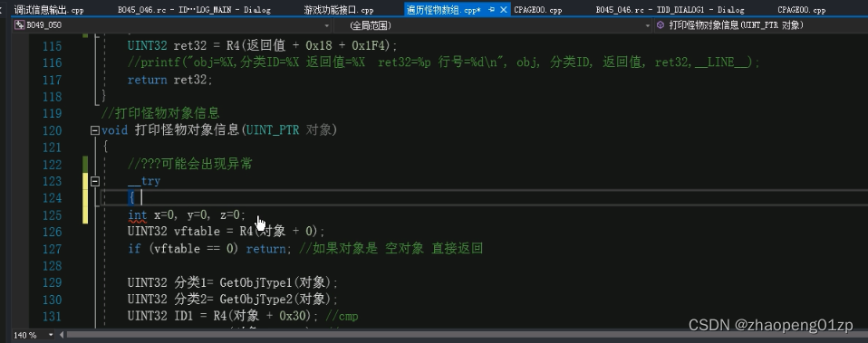Click the text 'return ret32;'

(x=170, y=80)
